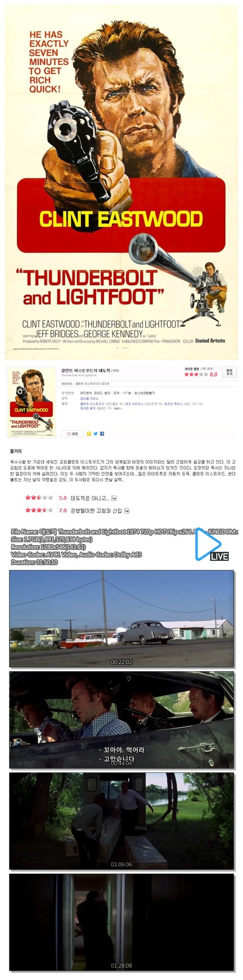The height and width of the screenshot is (980, 243).
Task: Open screenshot thumbnail stamped 00:22:02
Action: point(121,619)
